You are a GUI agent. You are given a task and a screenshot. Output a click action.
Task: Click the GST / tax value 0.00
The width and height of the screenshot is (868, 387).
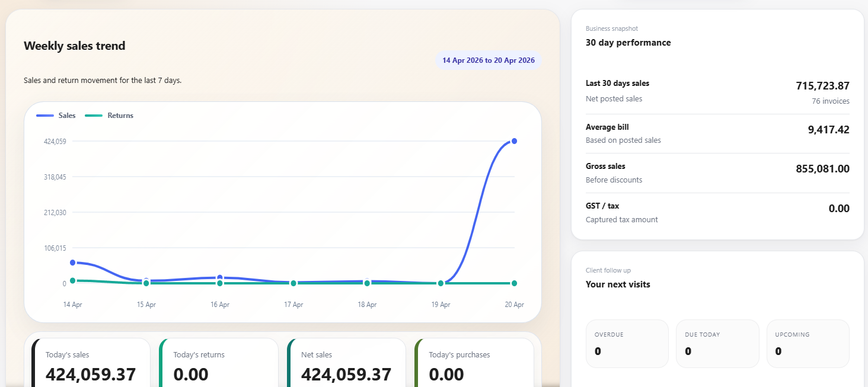point(839,209)
